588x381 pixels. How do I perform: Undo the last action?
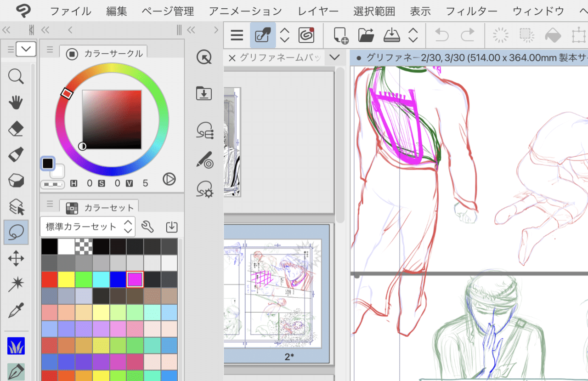(441, 35)
